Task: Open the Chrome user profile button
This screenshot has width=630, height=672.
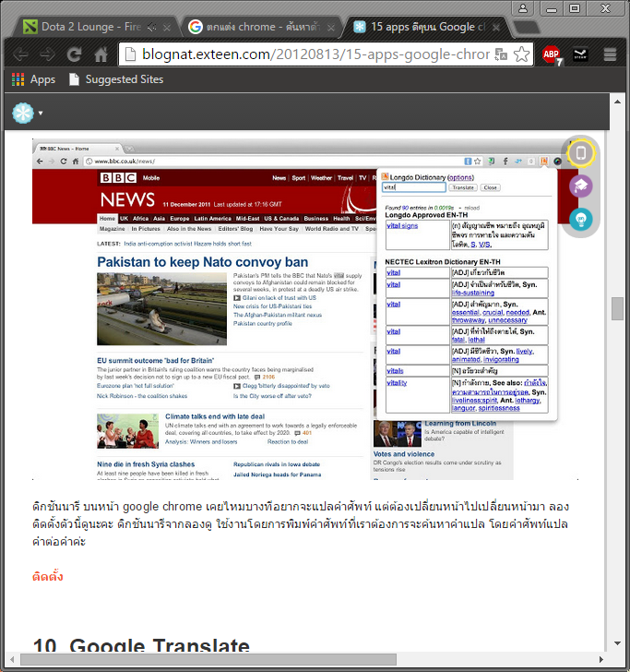Action: click(522, 8)
